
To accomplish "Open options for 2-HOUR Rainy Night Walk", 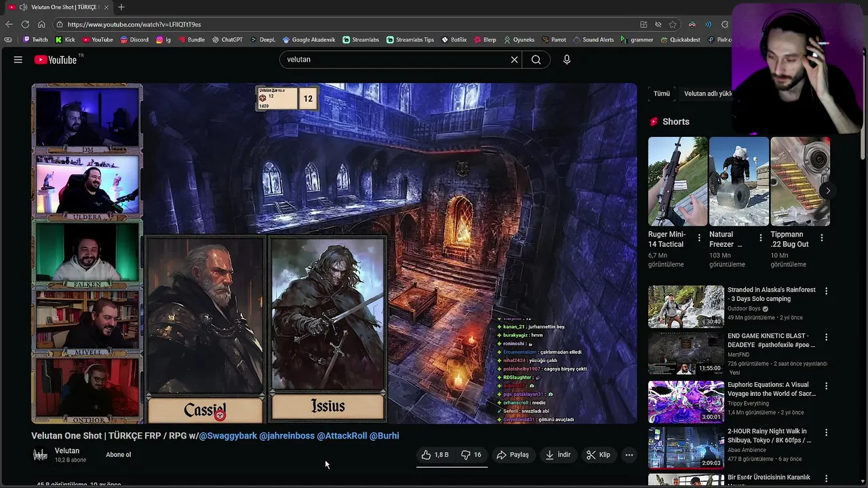I will point(826,432).
